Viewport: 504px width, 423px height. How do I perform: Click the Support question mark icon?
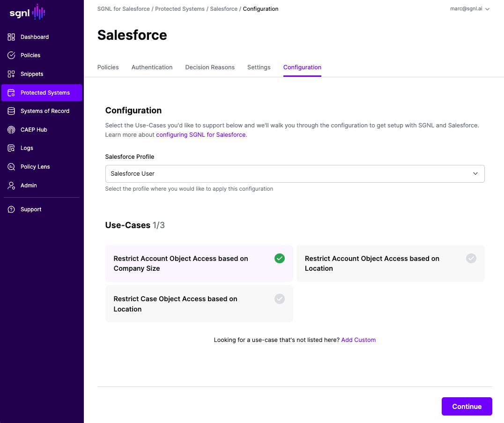[x=11, y=209]
